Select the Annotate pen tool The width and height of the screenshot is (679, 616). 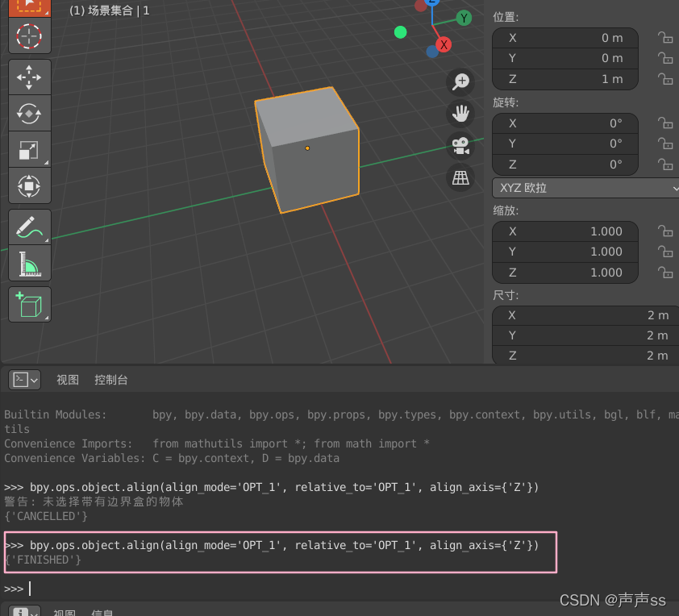pyautogui.click(x=30, y=227)
